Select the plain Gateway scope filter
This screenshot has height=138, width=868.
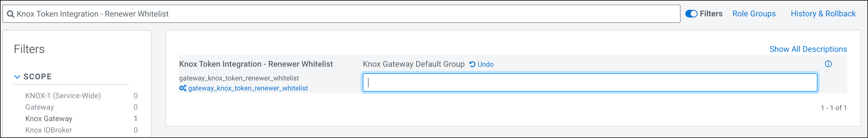tap(39, 107)
